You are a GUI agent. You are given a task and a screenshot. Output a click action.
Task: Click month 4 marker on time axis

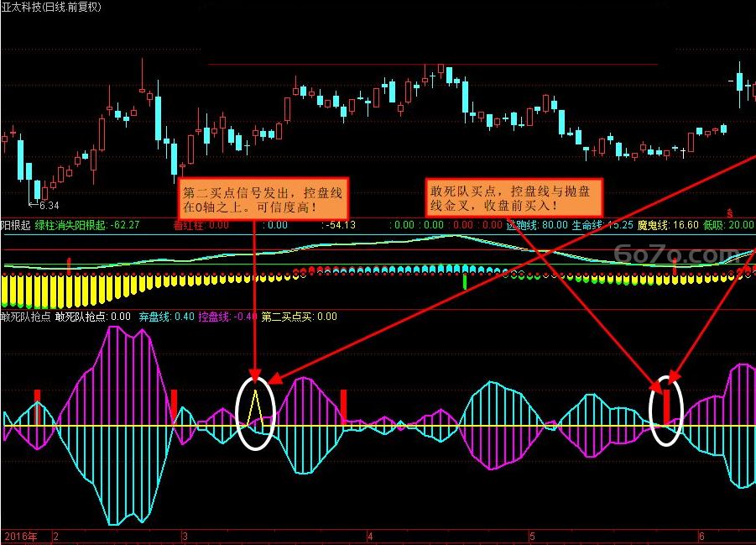coord(370,537)
